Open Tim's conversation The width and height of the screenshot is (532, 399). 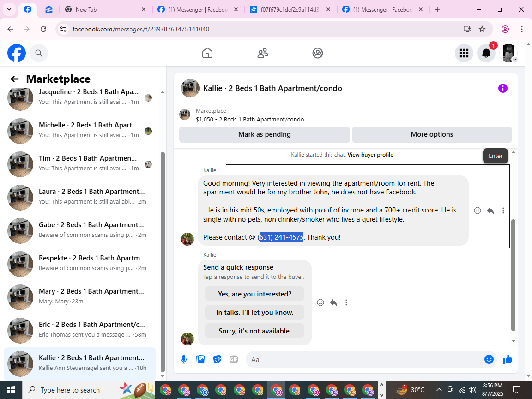(80, 164)
